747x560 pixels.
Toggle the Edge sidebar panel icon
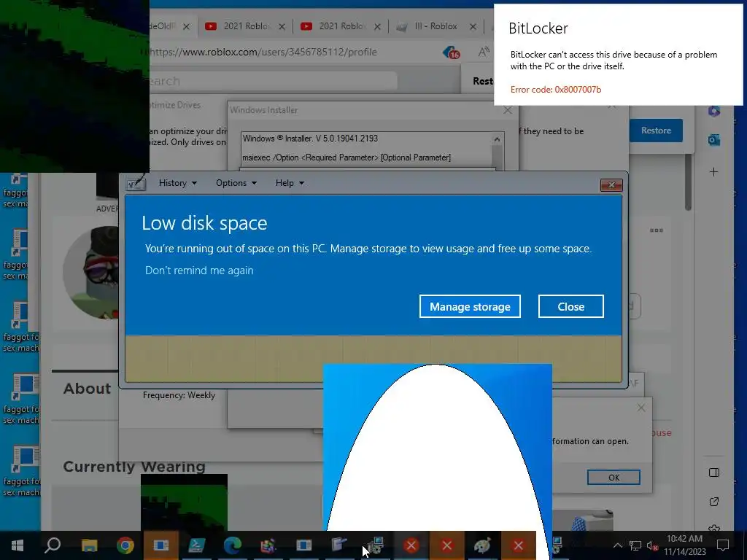pyautogui.click(x=713, y=472)
